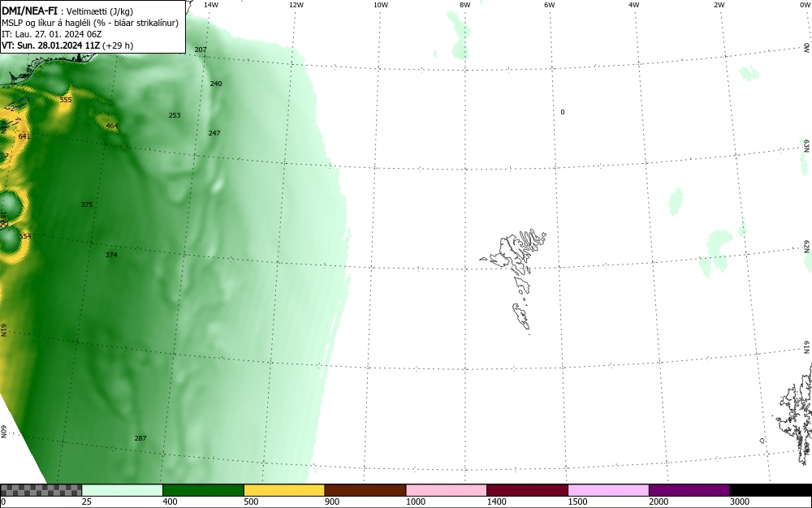This screenshot has width=812, height=508.
Task: Click the MSLP og líkur á hagléli line
Action: click(x=90, y=23)
